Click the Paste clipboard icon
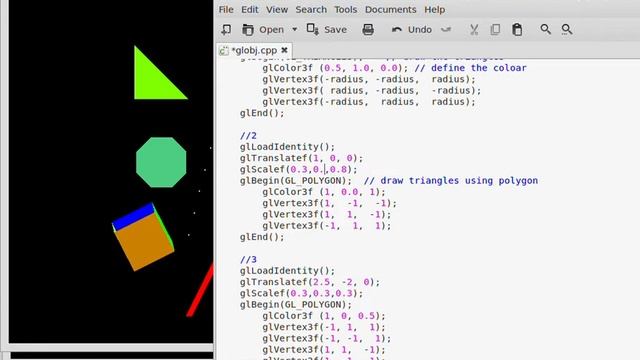 click(517, 29)
